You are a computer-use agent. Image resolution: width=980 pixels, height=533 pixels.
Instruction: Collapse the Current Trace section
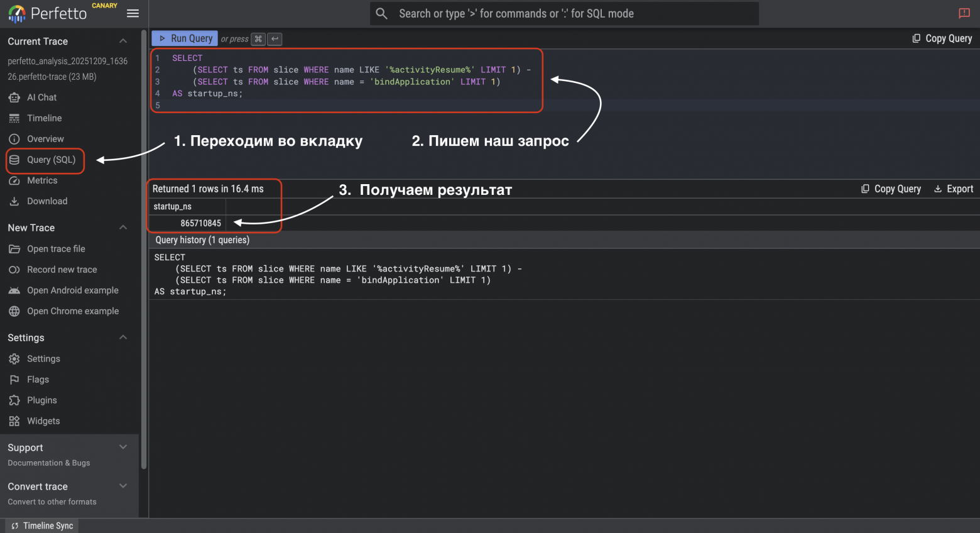point(123,41)
